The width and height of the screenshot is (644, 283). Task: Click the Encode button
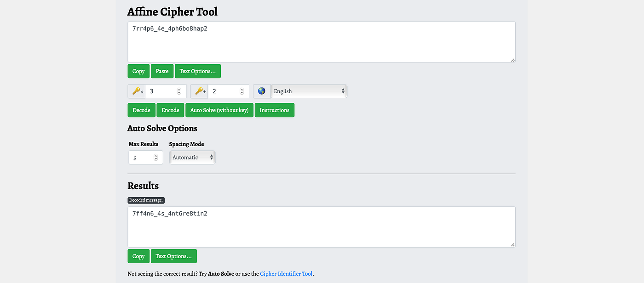(170, 110)
